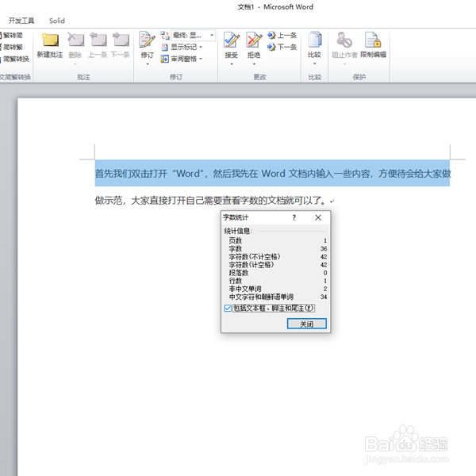Switch to the Solid ribbon tab
476x476 pixels.
(57, 21)
